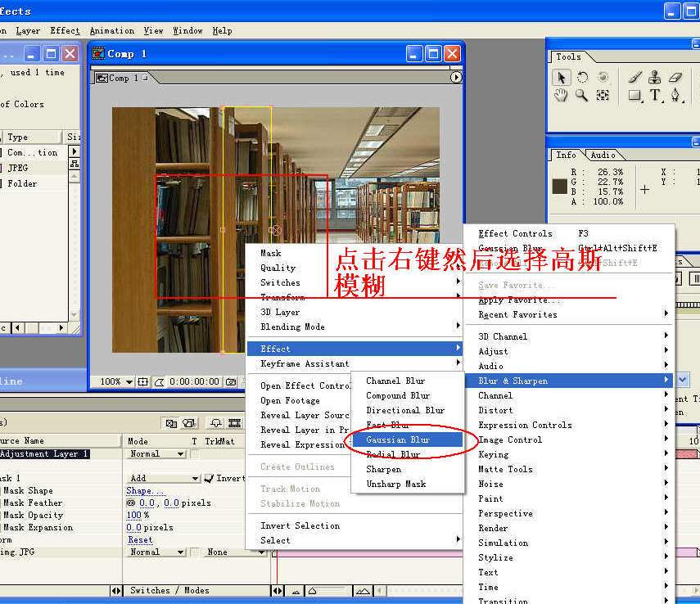Click the frame blending icon in Timeline
The width and height of the screenshot is (700, 604).
point(235,423)
